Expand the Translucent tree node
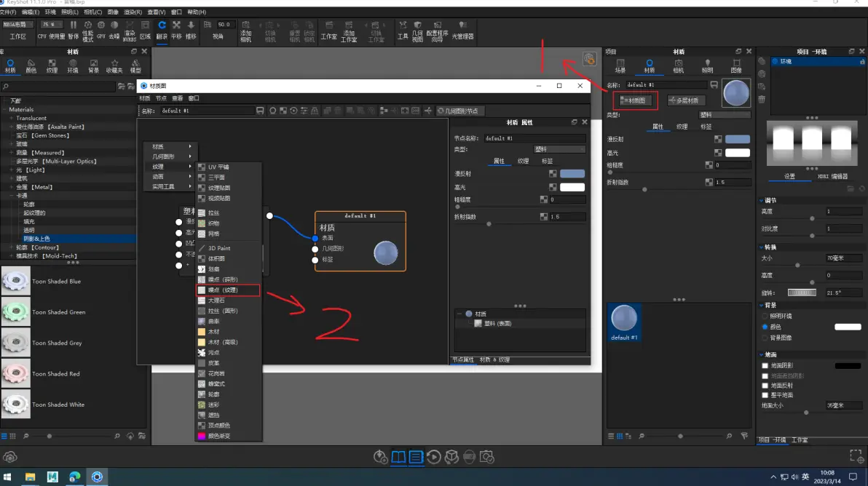 tap(11, 119)
